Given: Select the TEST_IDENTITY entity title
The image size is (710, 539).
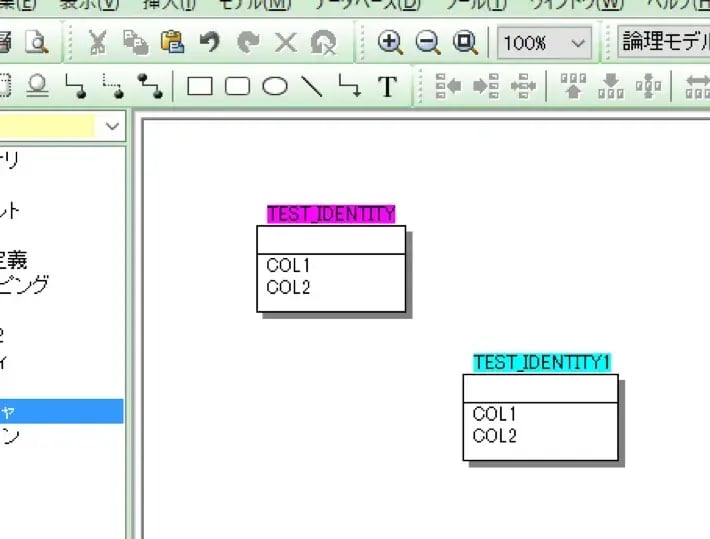Looking at the screenshot, I should click(331, 214).
